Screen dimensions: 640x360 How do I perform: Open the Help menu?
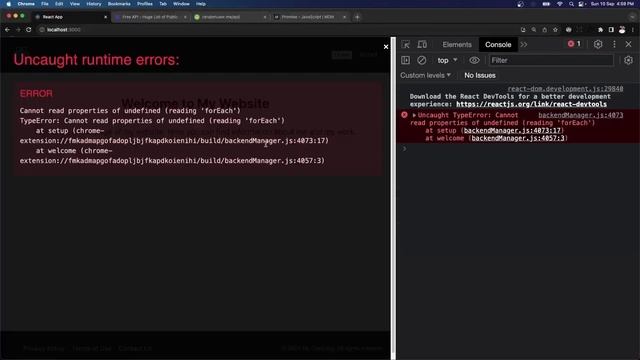point(201,4)
